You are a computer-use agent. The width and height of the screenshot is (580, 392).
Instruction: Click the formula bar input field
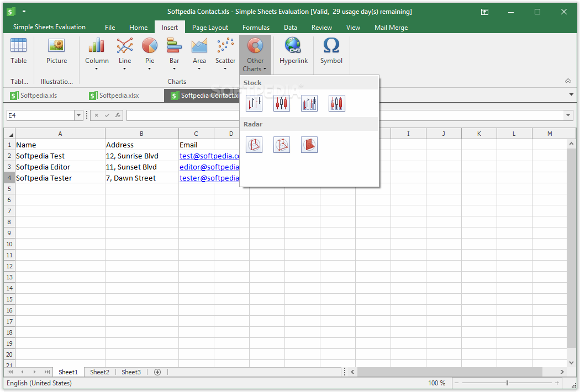tap(345, 115)
